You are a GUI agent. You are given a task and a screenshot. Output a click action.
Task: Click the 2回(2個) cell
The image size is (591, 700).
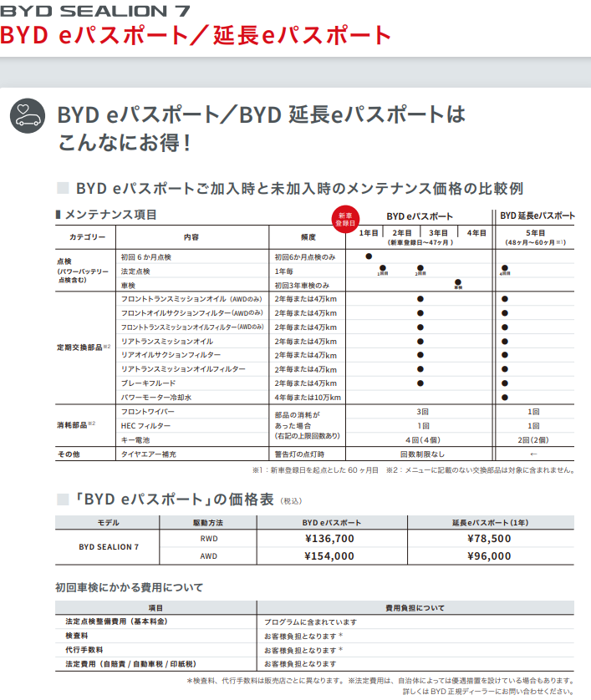(x=533, y=439)
